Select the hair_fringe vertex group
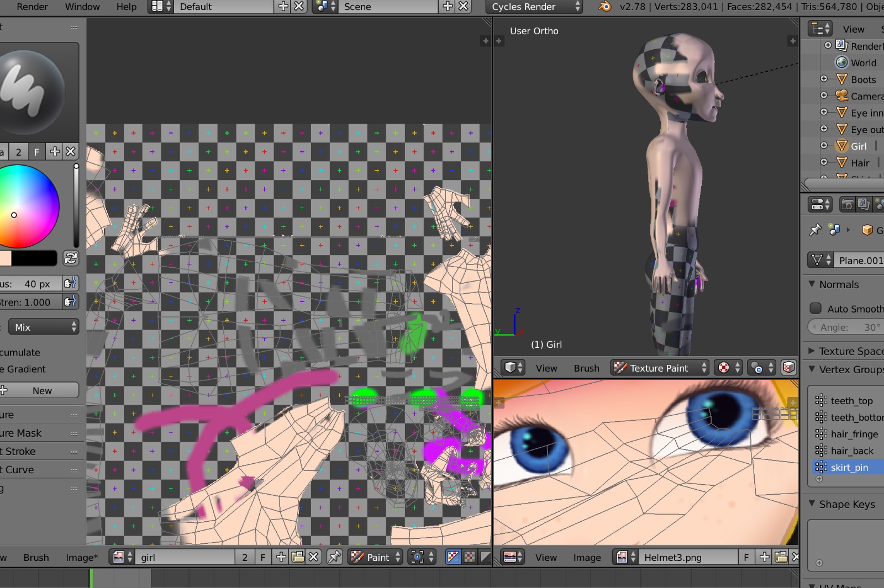This screenshot has height=588, width=884. coord(854,434)
